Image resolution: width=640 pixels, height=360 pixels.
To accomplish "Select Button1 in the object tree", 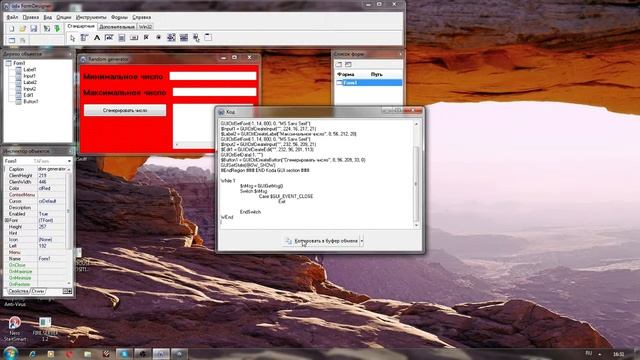I will pyautogui.click(x=31, y=101).
